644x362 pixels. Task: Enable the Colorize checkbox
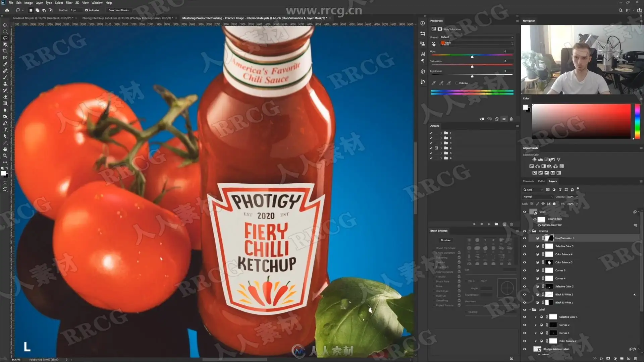457,83
